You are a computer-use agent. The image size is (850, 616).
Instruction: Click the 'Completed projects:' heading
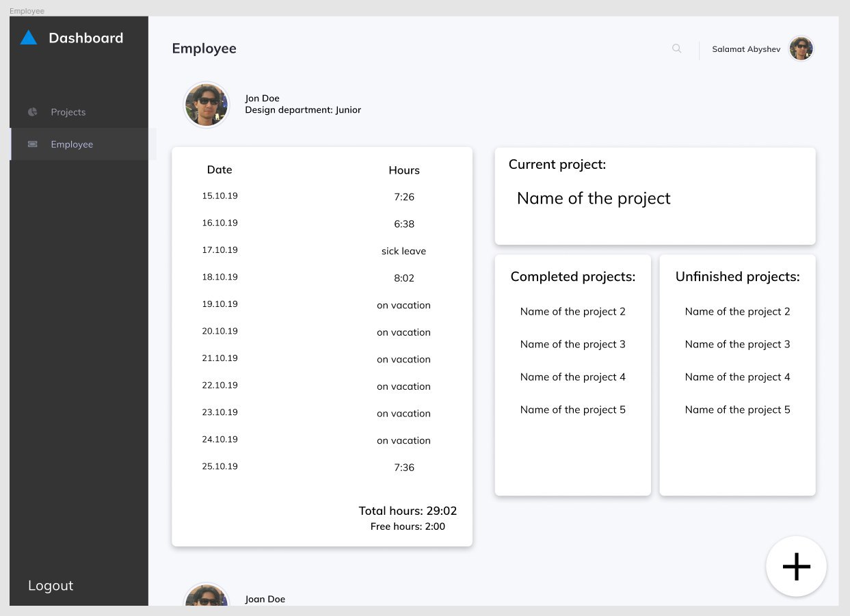(573, 277)
